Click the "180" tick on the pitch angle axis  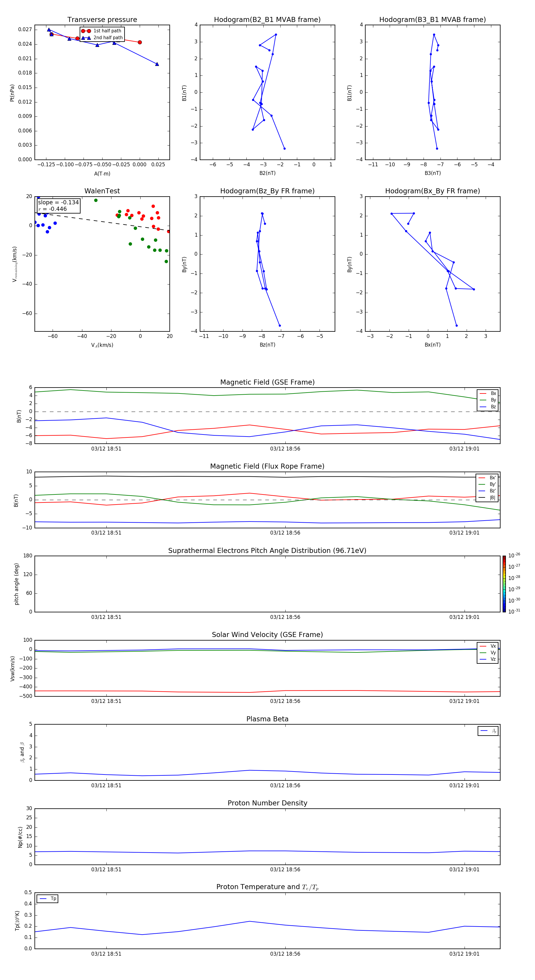pos(28,556)
